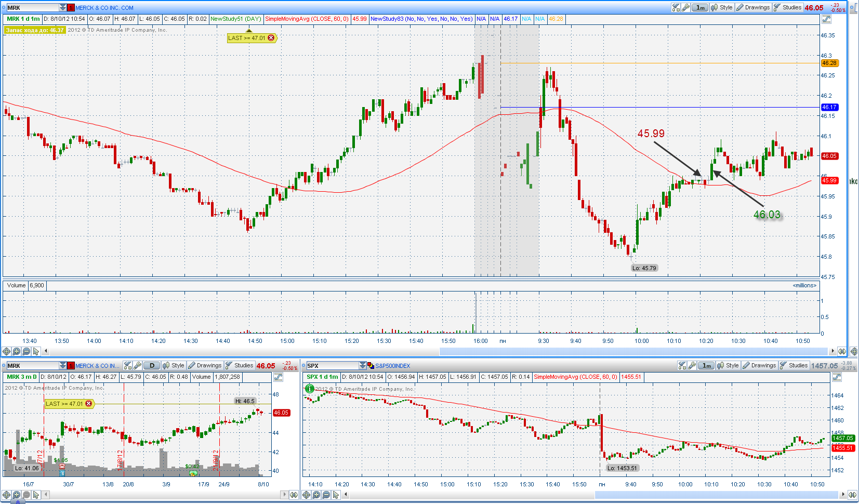Click 1m timeframe button in SPX chart
Viewport: 859px width, 504px height.
[706, 365]
